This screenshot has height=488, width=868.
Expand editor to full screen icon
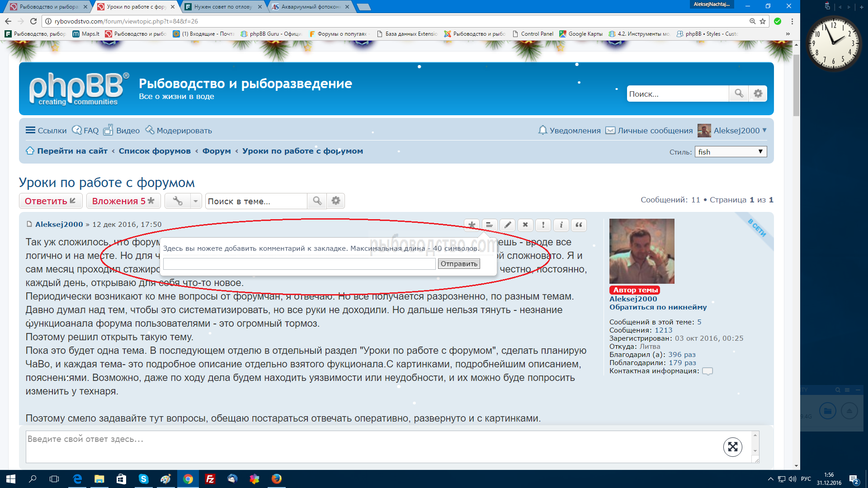[733, 447]
